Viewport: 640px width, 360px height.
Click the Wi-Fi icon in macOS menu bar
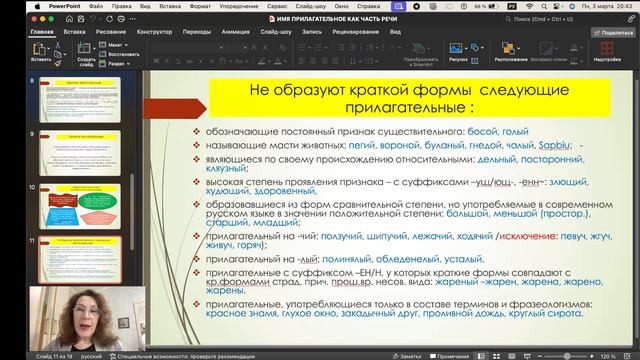(529, 6)
